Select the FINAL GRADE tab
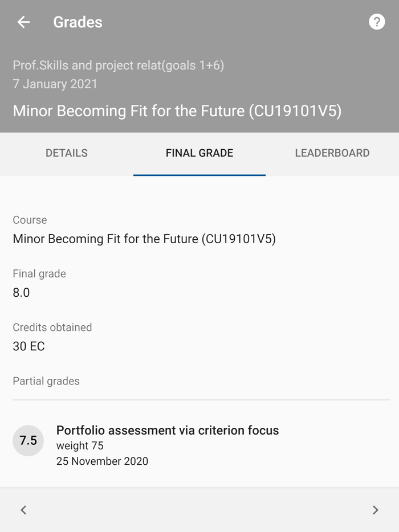This screenshot has height=532, width=399. click(199, 153)
